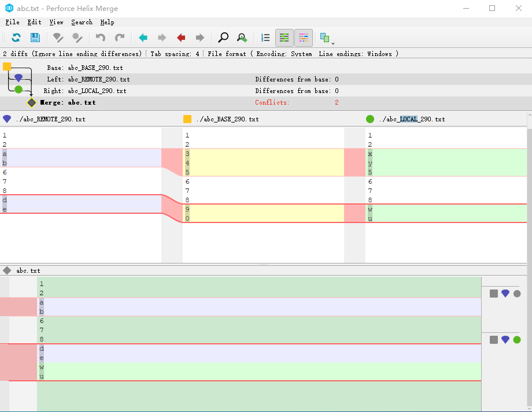Click 'Differences from base: 0' in the Left row
Viewport: 532px width, 412px height.
[x=297, y=79]
